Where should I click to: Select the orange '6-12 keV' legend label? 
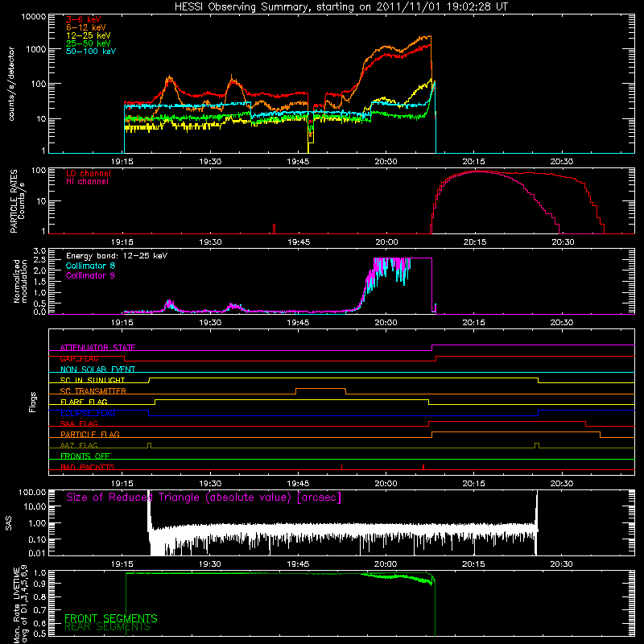pos(86,27)
